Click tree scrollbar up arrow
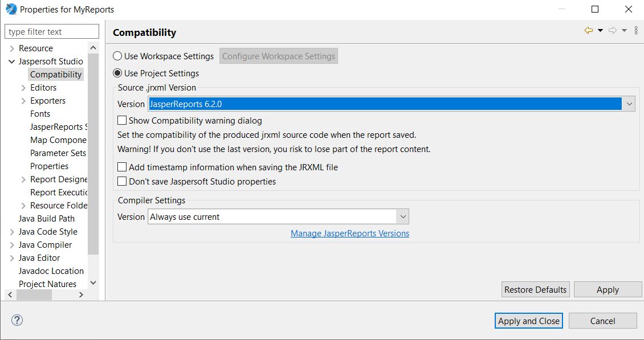Screen dimensions: 644x340 (93, 48)
